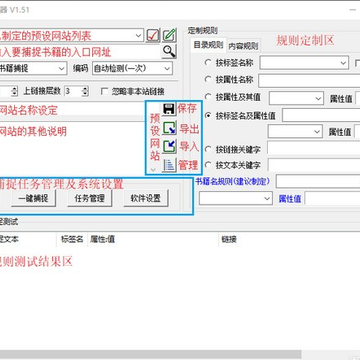The image size is (360, 360).
Task: Click the export preset site icon
Action: coord(169,128)
